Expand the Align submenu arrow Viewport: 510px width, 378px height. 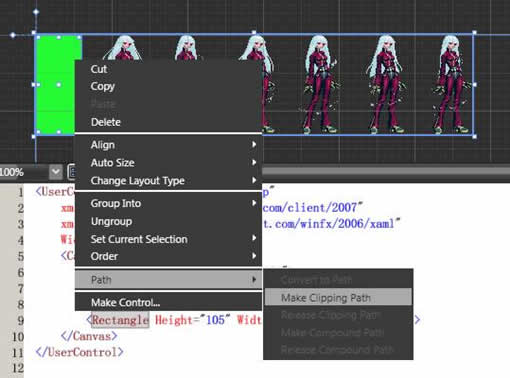pos(254,145)
